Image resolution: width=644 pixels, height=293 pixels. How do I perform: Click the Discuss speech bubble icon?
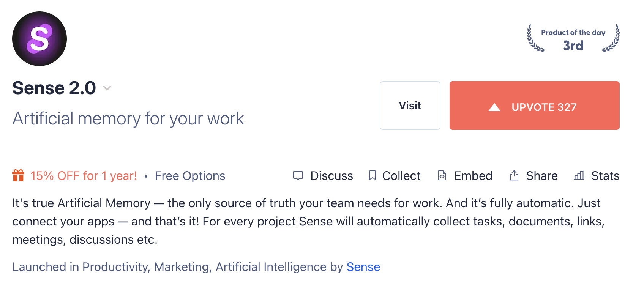tap(298, 176)
